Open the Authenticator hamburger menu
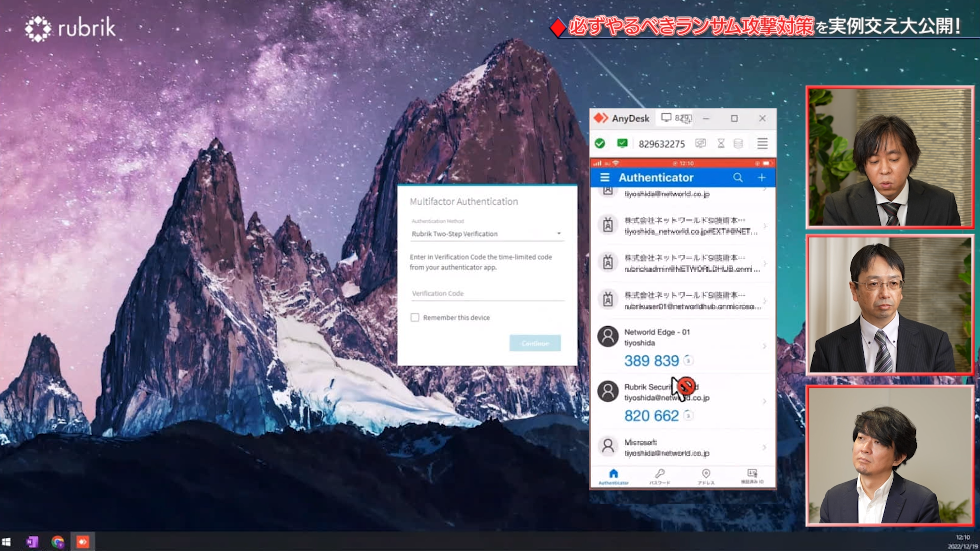 605,178
